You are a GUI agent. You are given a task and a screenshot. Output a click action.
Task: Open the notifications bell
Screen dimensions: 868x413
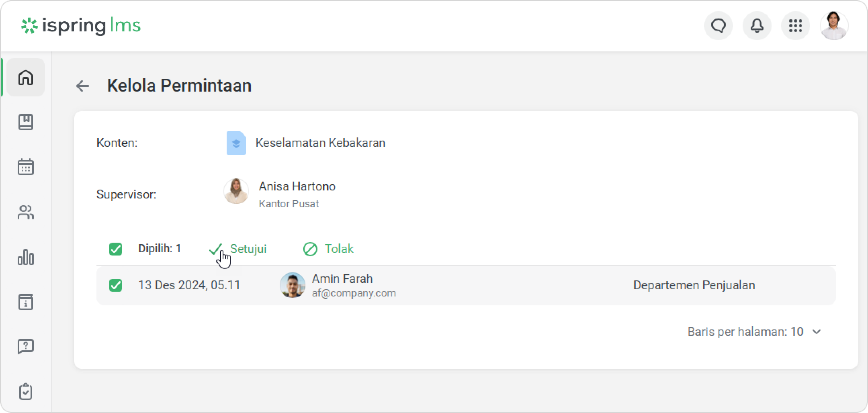click(757, 26)
